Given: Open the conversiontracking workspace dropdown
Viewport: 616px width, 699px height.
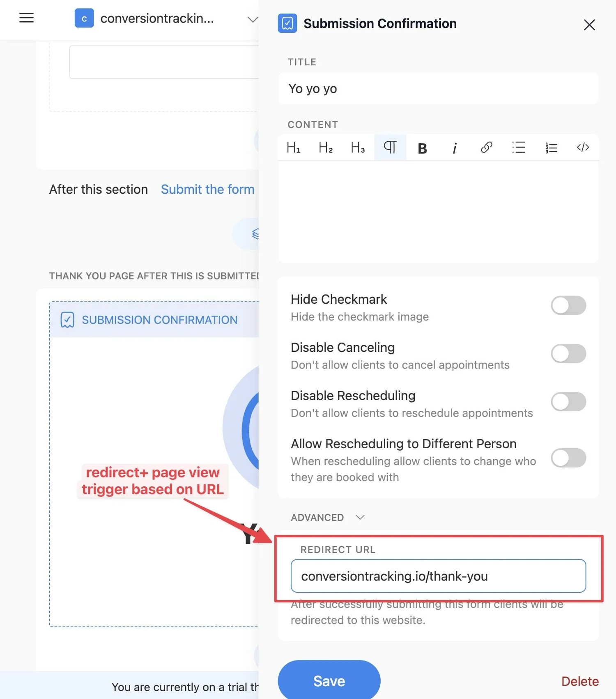Looking at the screenshot, I should 253,19.
